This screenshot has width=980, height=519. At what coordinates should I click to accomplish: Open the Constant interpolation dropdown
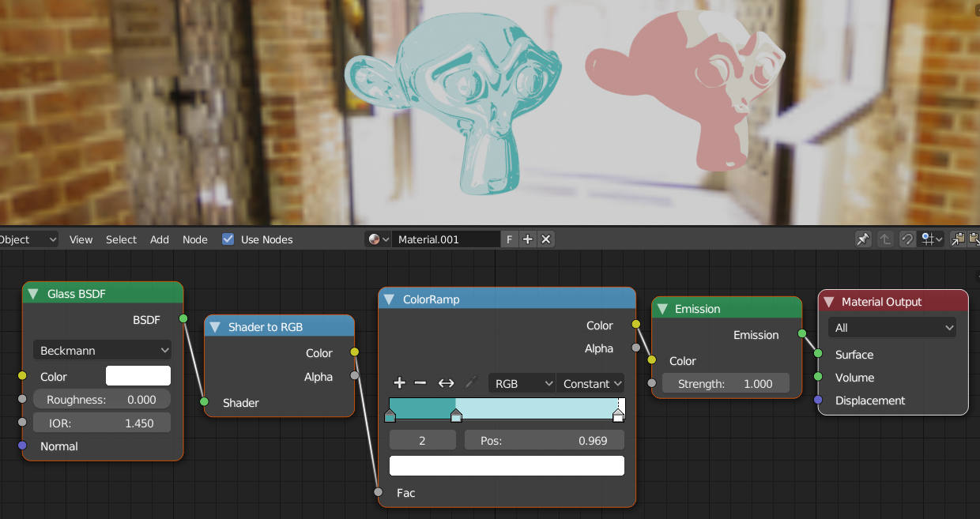click(590, 383)
